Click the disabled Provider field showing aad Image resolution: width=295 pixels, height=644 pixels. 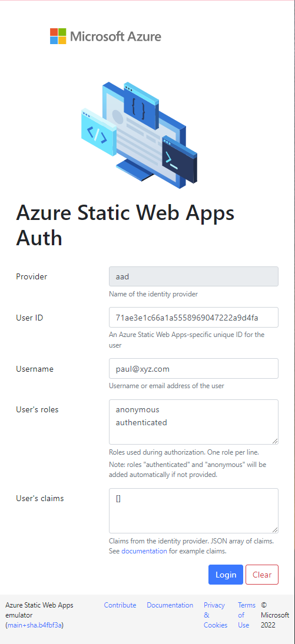[193, 276]
